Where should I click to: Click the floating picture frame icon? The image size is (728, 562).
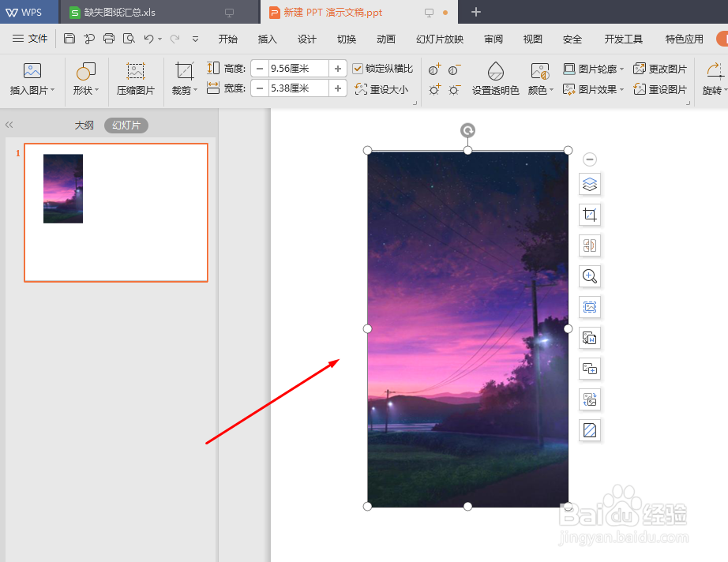(x=590, y=307)
